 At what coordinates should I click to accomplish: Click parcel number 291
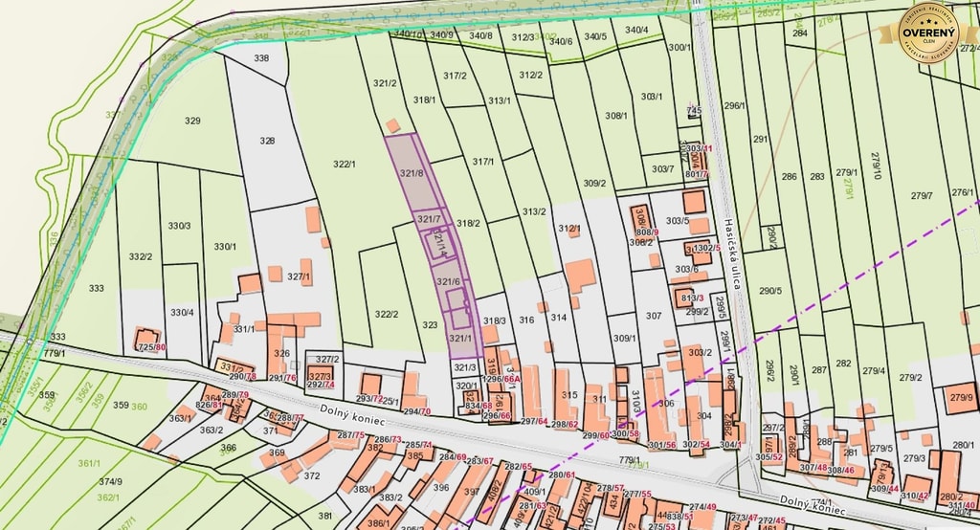click(761, 140)
